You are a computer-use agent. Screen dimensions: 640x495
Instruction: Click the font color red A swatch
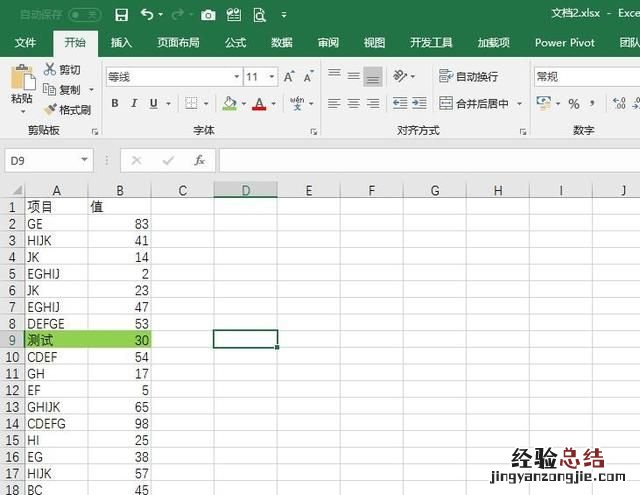point(259,103)
